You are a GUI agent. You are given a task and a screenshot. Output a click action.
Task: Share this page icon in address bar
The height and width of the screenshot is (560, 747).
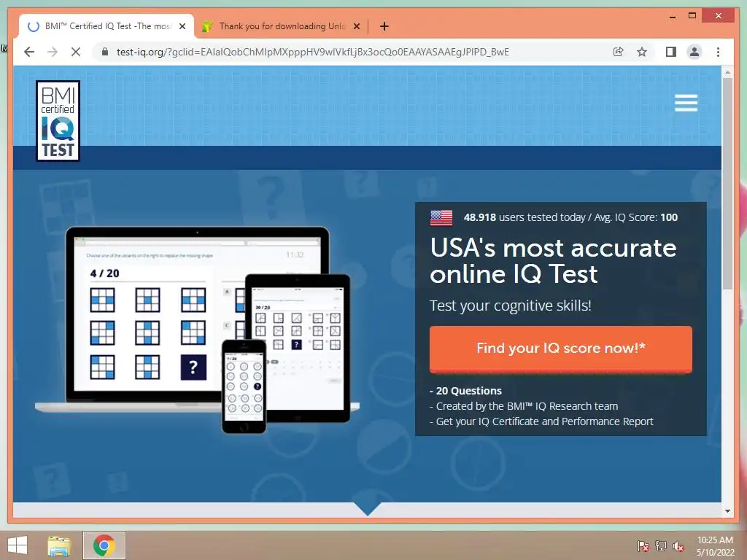tap(619, 52)
